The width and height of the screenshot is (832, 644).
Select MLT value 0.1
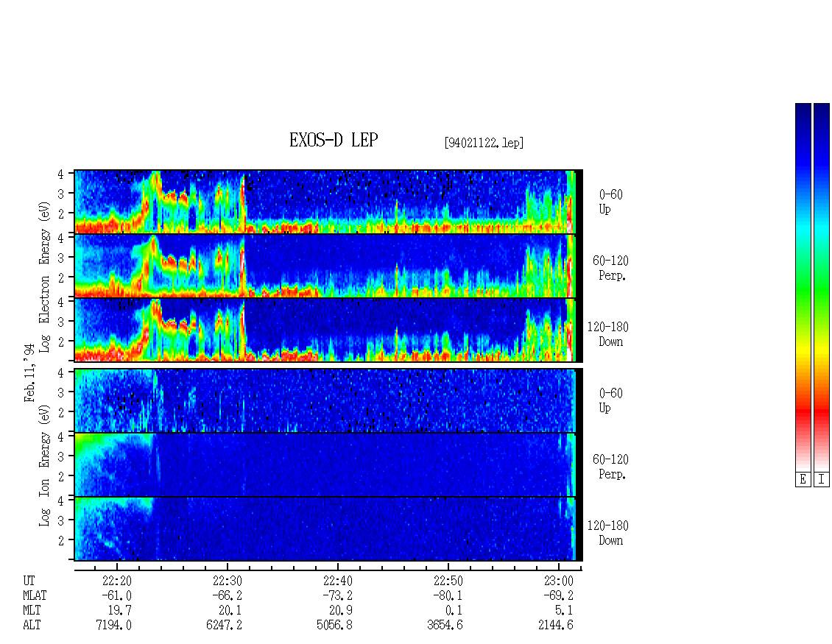454,611
